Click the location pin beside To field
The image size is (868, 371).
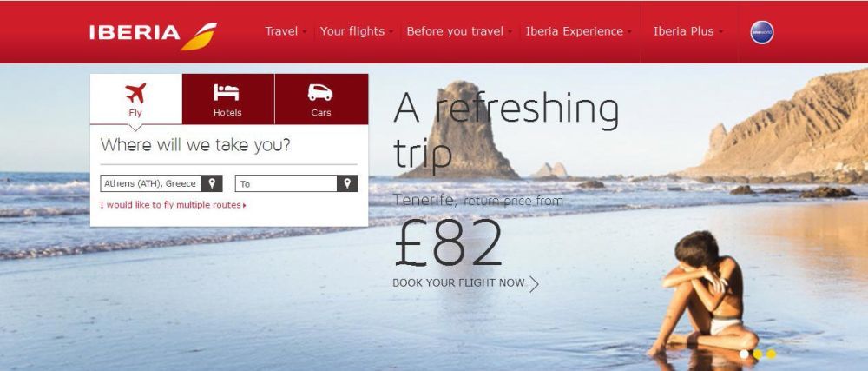click(347, 183)
